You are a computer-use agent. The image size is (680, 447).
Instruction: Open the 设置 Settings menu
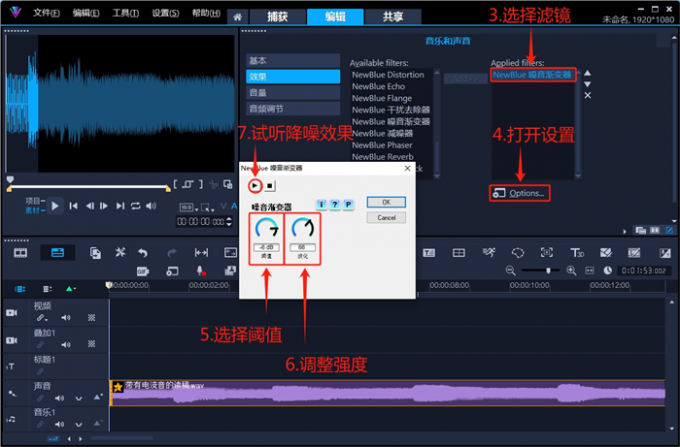click(x=165, y=13)
